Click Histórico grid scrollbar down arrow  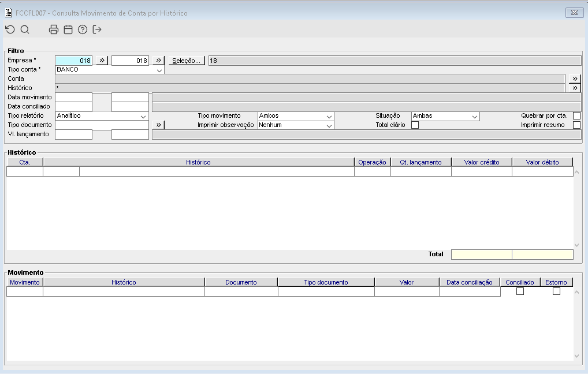577,245
